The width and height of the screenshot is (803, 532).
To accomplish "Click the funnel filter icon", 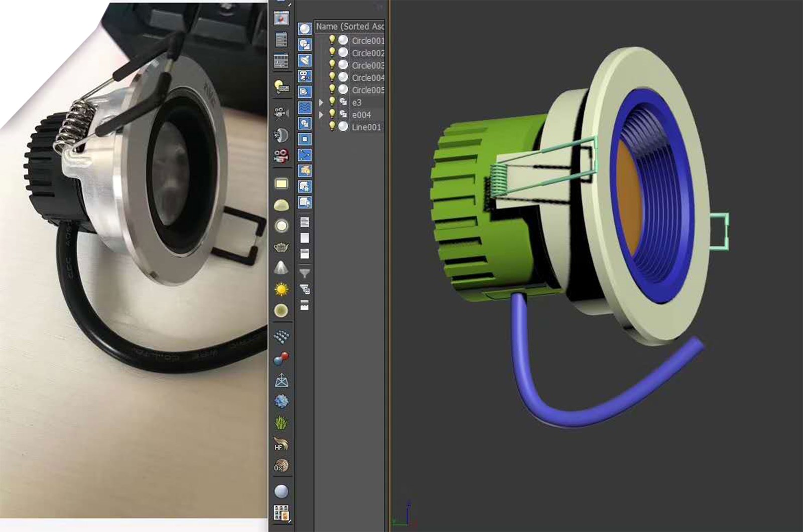I will [305, 273].
